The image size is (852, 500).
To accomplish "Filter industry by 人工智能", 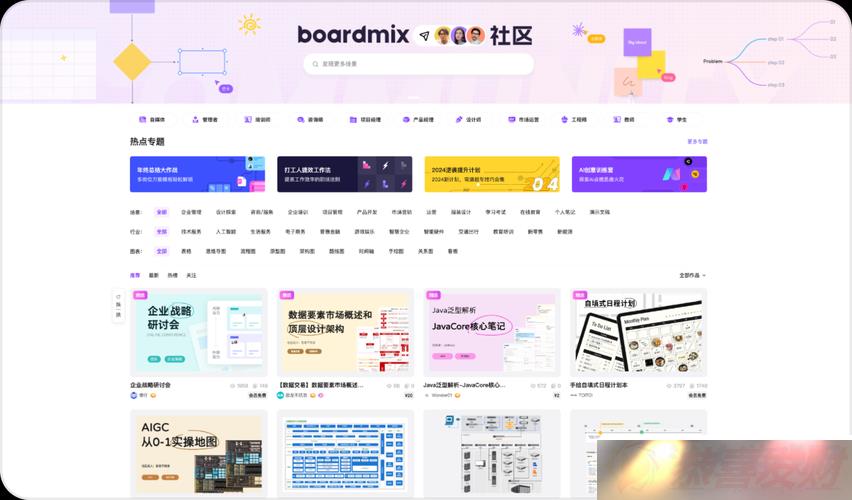I will (225, 232).
